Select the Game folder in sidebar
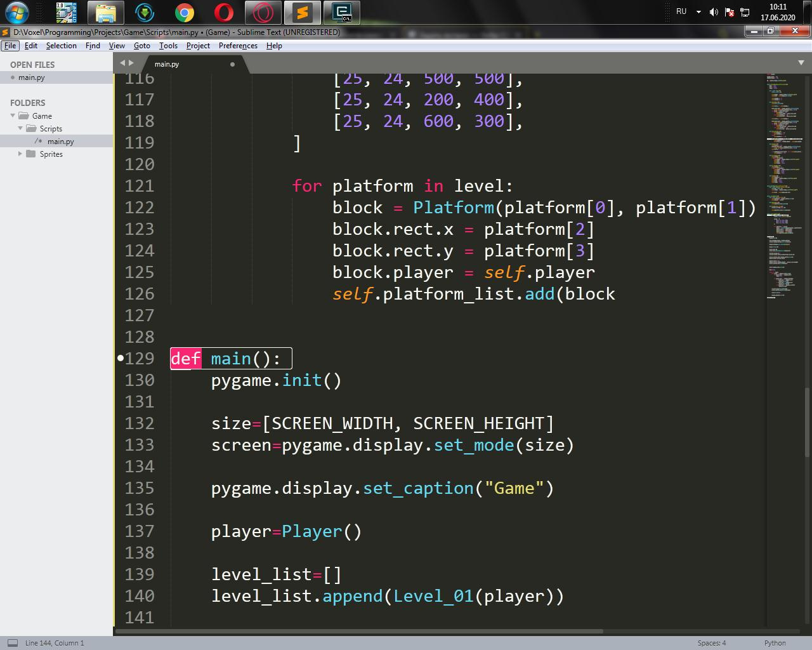This screenshot has height=650, width=812. (42, 116)
